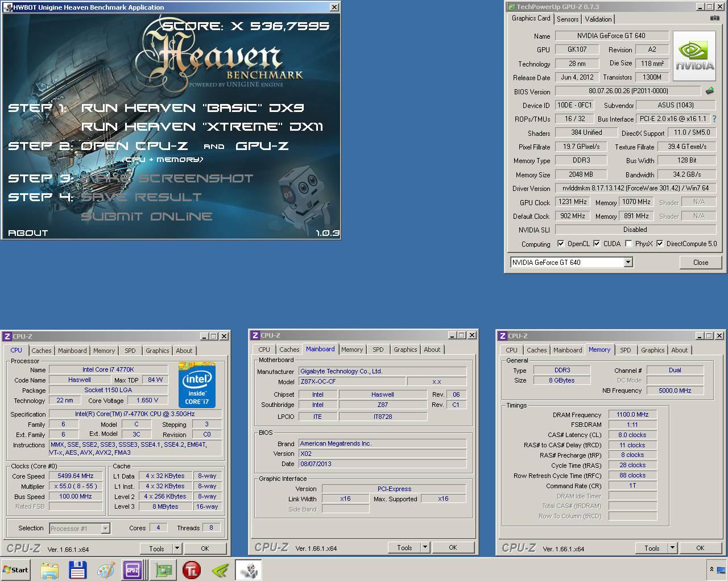Image resolution: width=728 pixels, height=582 pixels.
Task: Click the BIOS save chip icon in GPU-Z
Action: coord(710,91)
